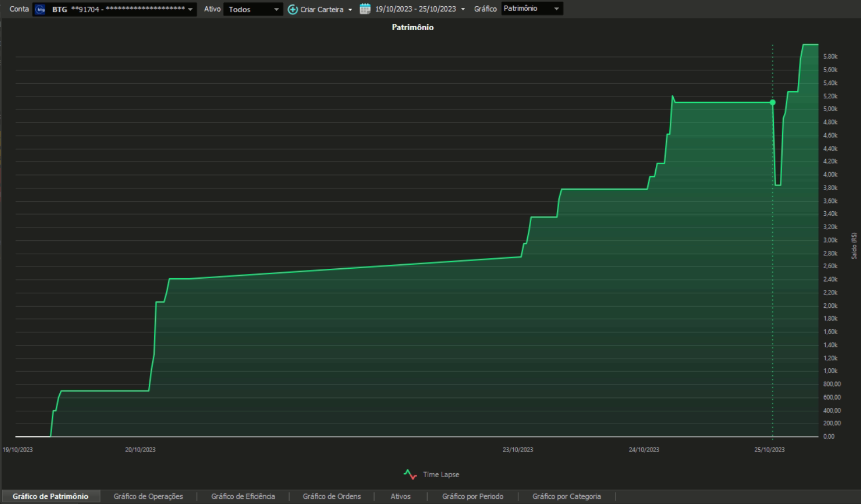This screenshot has width=861, height=504.
Task: Expand the Conta account dropdown arrow
Action: [x=190, y=9]
